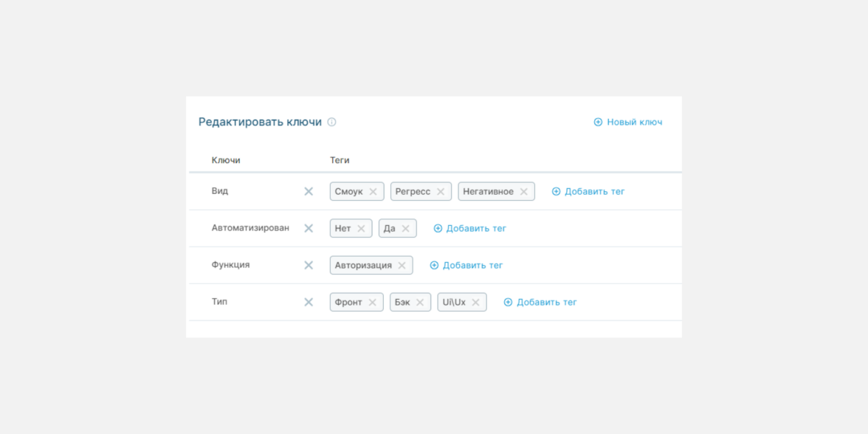Viewport: 868px width, 434px height.
Task: Remove the Авторизация tag
Action: 402,266
